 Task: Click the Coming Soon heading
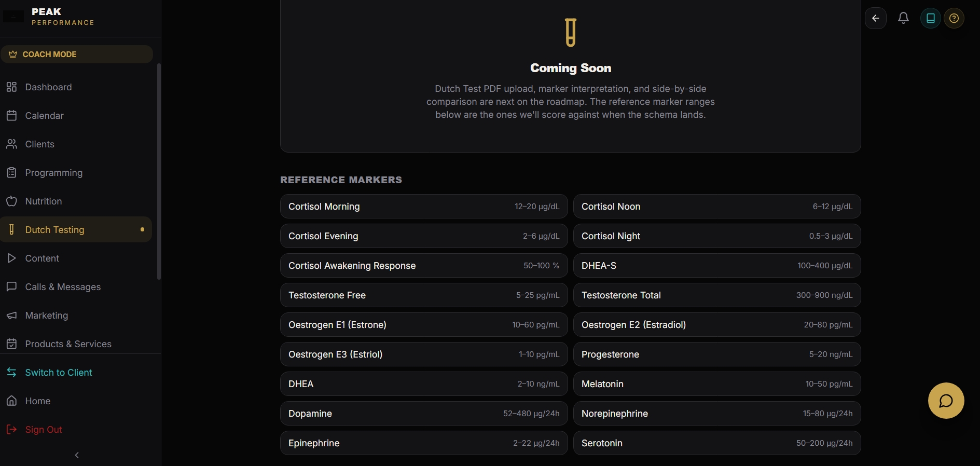(x=571, y=68)
